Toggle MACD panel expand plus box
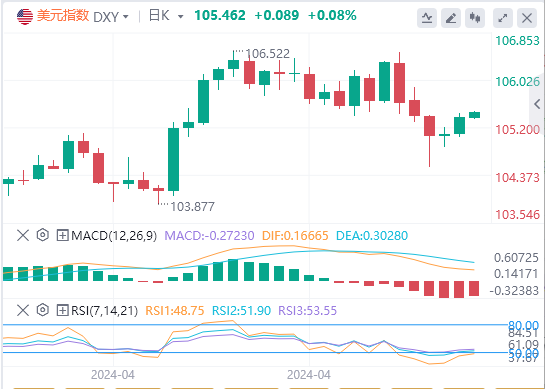 point(62,236)
